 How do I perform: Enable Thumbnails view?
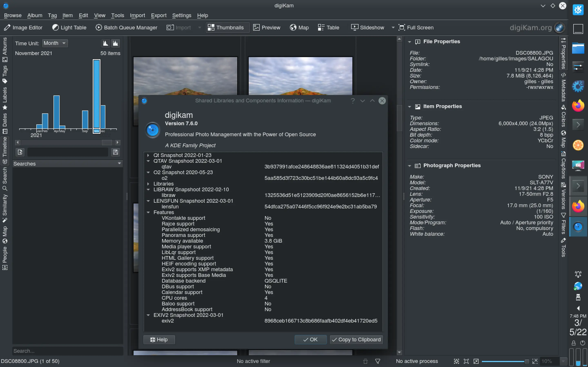pos(227,28)
